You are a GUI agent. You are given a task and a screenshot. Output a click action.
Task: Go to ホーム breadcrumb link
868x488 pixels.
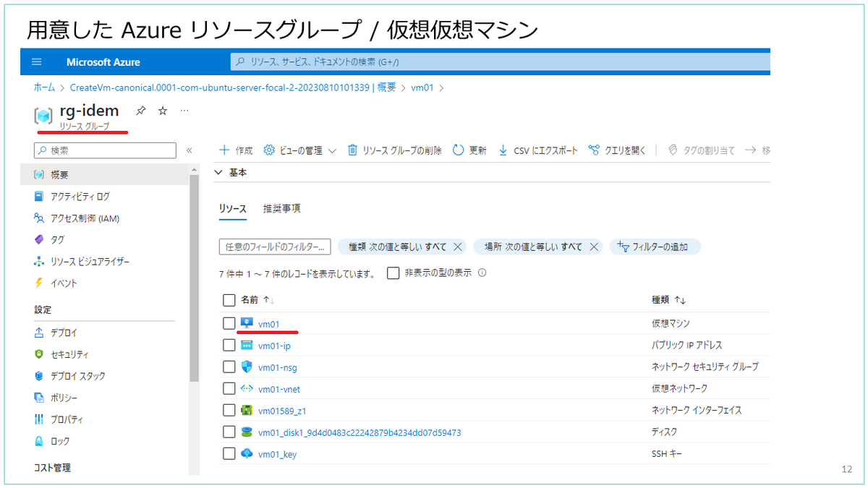point(44,87)
